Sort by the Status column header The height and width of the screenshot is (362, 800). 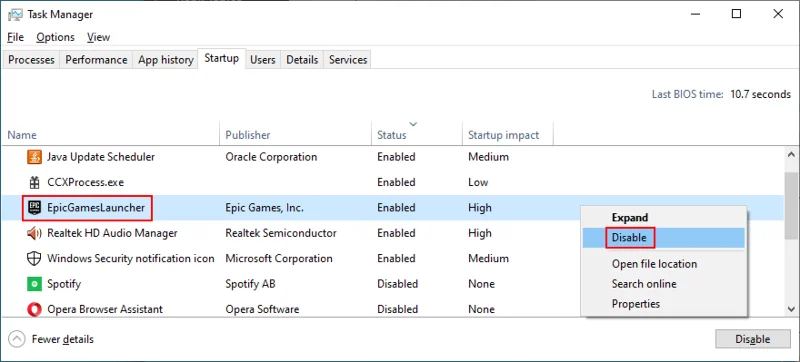417,135
